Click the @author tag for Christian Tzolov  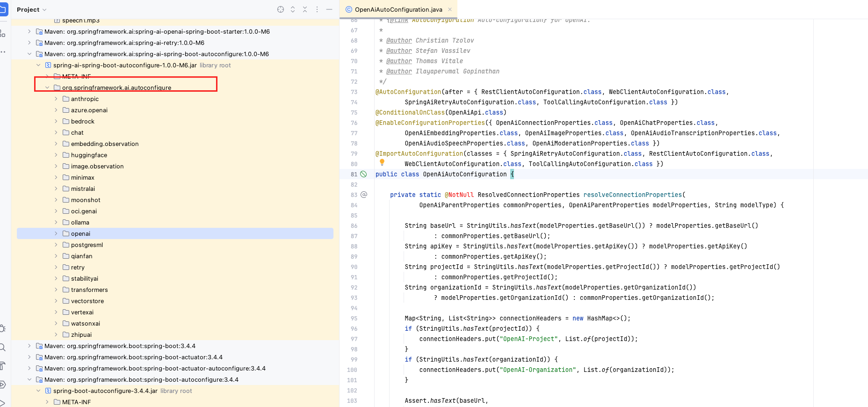click(399, 41)
